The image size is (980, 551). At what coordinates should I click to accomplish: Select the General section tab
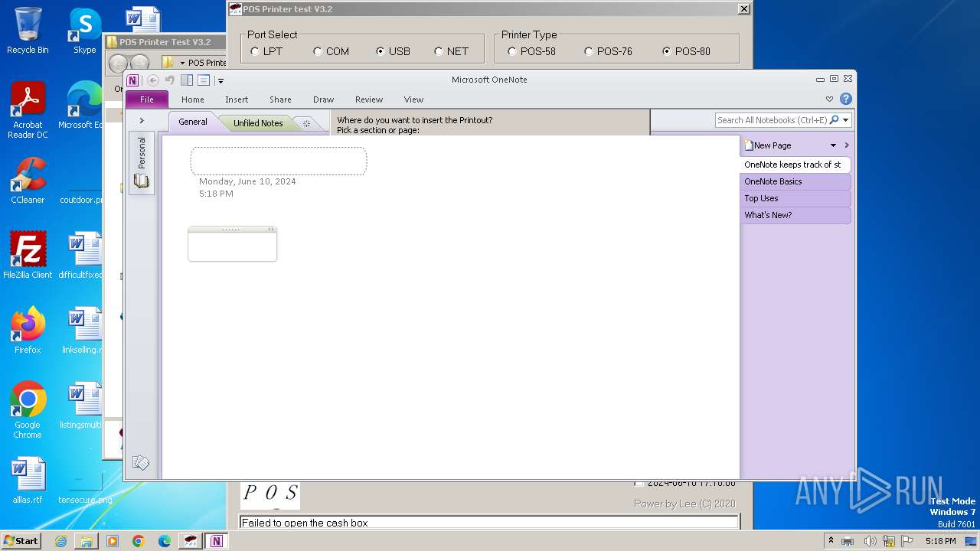point(193,122)
